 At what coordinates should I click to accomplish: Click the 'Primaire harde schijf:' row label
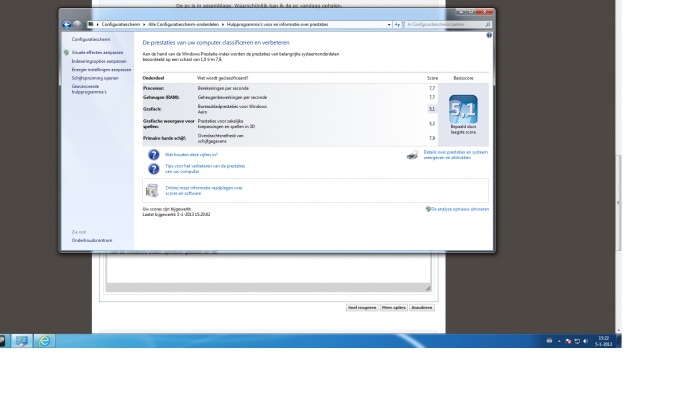click(164, 138)
